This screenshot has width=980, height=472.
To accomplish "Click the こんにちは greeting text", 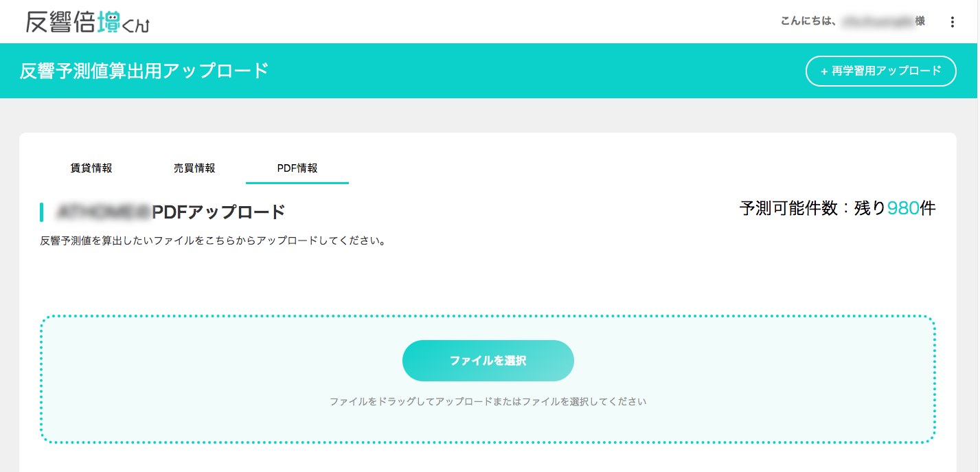I will 808,21.
